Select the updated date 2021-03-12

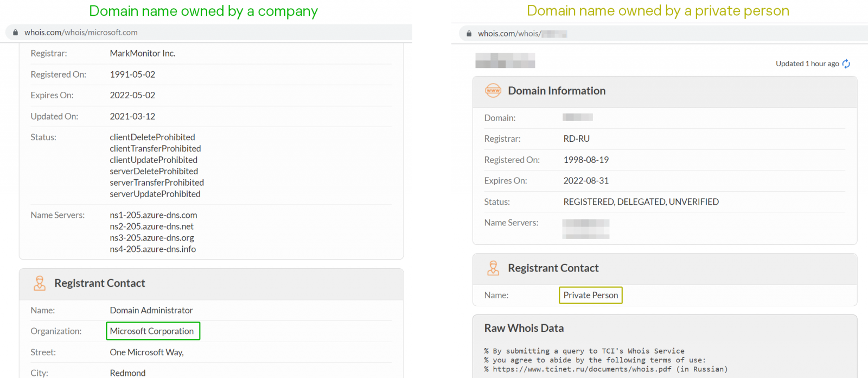(132, 116)
